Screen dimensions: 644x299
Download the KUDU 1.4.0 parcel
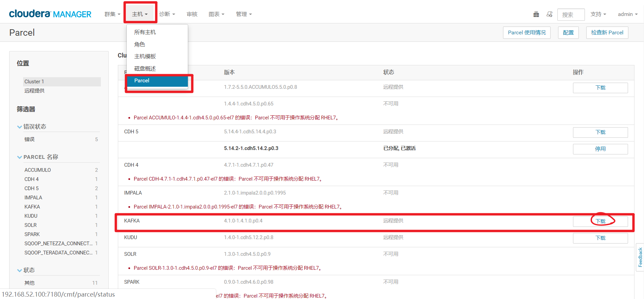600,238
